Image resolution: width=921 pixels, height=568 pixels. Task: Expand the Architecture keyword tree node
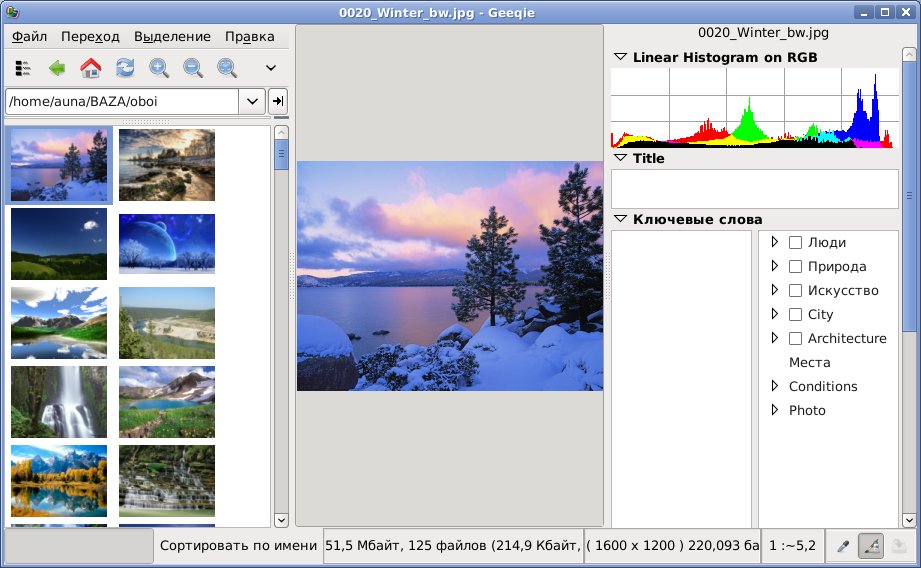point(775,338)
